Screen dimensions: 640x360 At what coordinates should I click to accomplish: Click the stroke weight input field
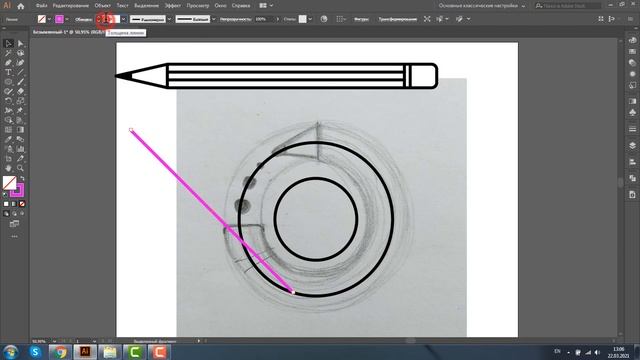(111, 19)
